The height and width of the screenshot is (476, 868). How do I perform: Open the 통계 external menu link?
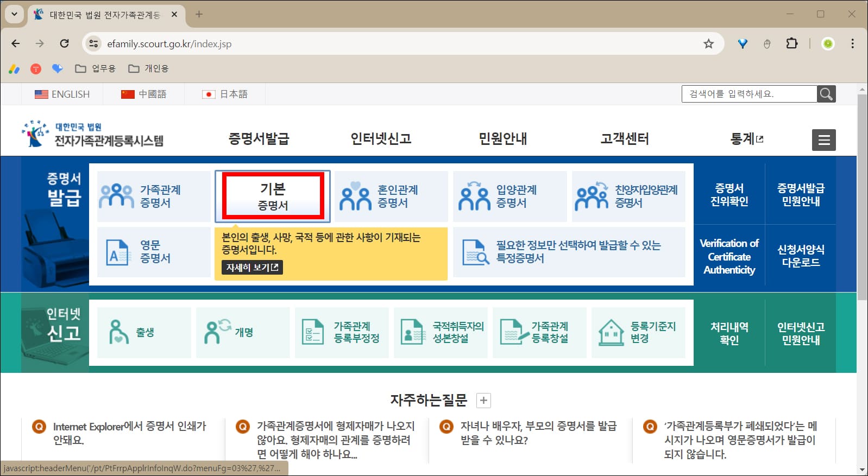747,139
